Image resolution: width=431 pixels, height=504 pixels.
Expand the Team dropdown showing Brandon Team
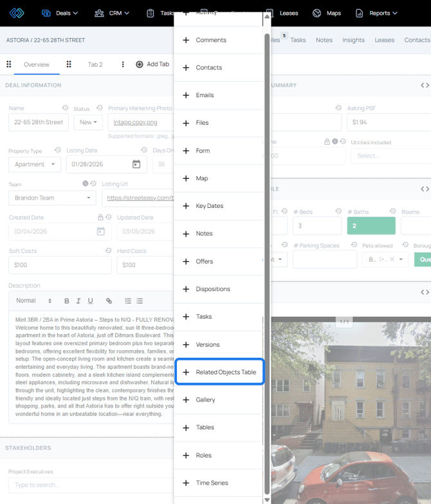click(x=51, y=198)
